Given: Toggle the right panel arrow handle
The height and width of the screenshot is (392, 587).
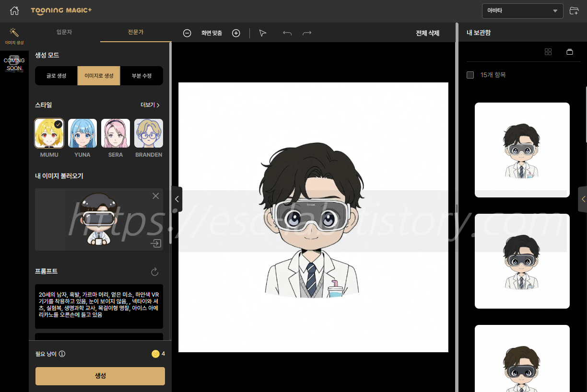Looking at the screenshot, I should tap(583, 199).
